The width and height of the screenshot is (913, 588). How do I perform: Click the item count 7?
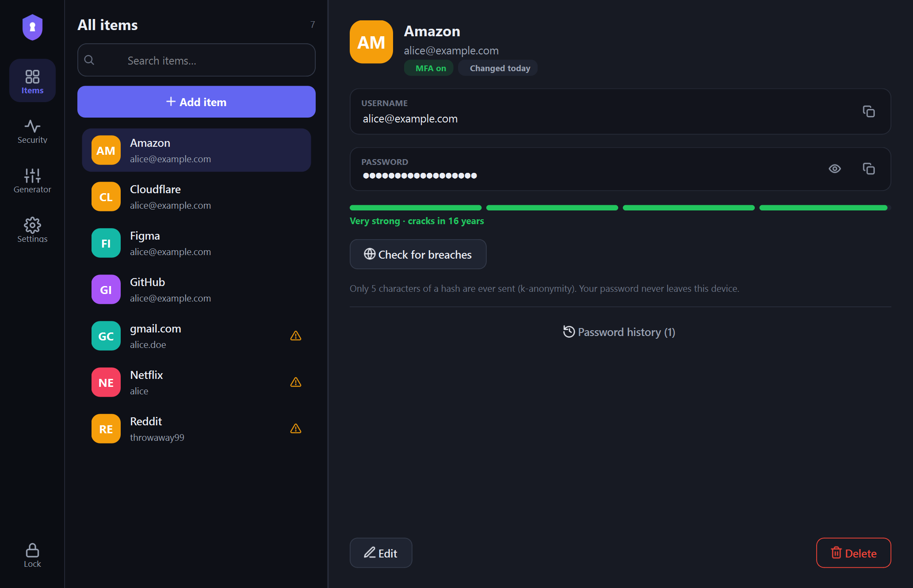pyautogui.click(x=313, y=25)
